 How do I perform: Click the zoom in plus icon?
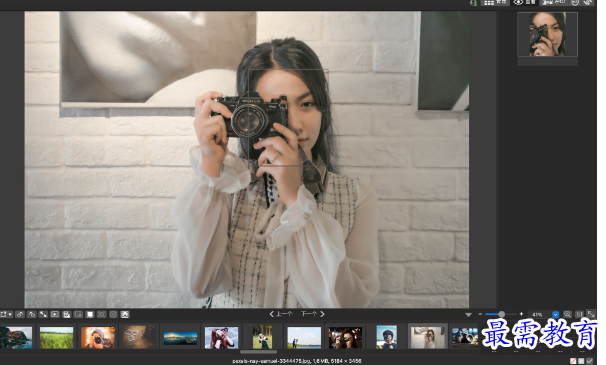coord(521,314)
